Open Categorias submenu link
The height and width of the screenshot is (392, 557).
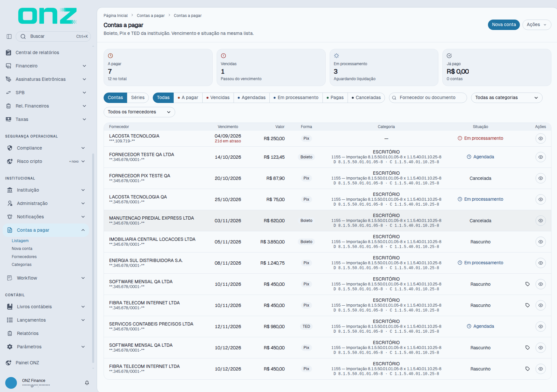(x=21, y=265)
